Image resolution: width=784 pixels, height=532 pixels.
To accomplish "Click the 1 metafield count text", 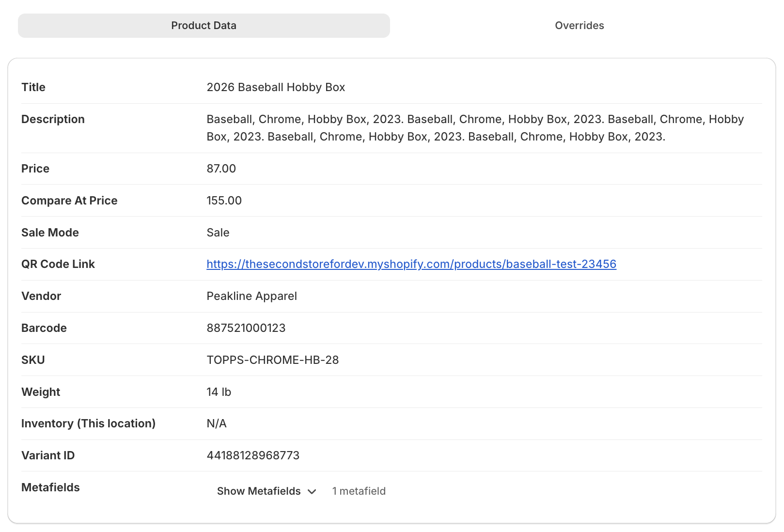I will point(359,491).
